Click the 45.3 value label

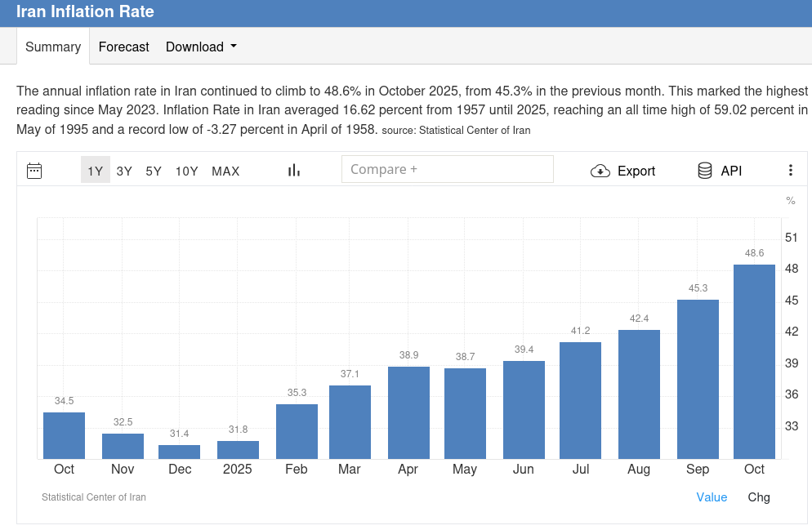(x=698, y=288)
